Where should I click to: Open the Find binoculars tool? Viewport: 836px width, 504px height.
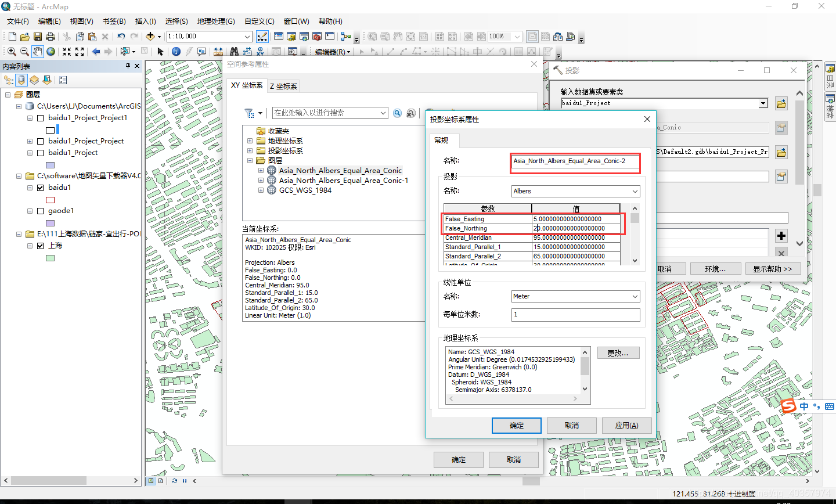tap(234, 52)
